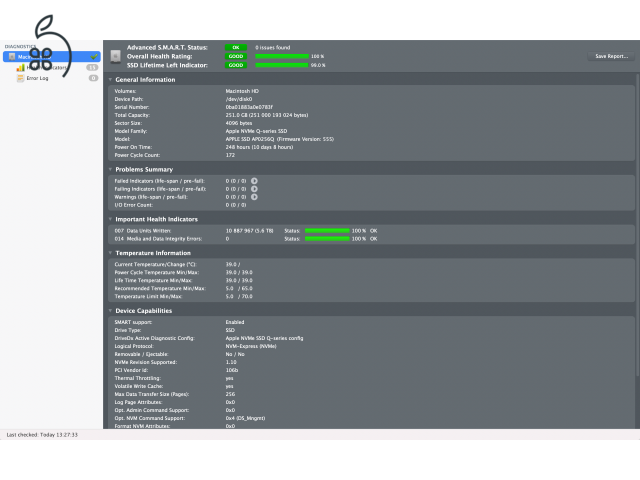Image resolution: width=640 pixels, height=480 pixels.
Task: Click the serial number value 0ba01883a0e0783f
Action: [x=249, y=107]
